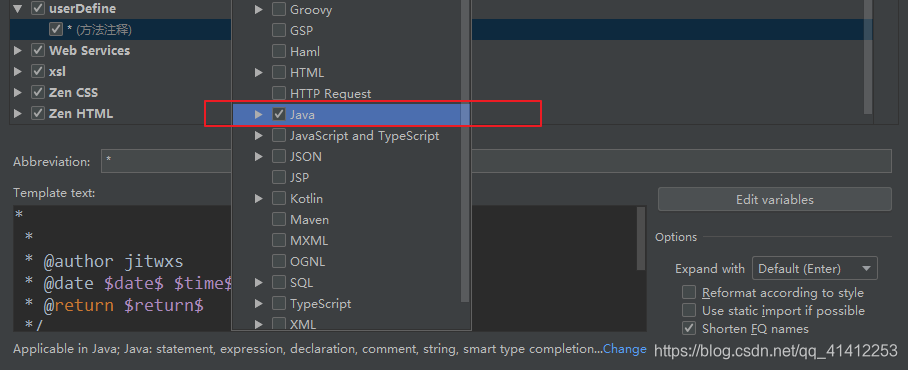Enable the Haml context checkbox
The height and width of the screenshot is (370, 908).
(279, 52)
